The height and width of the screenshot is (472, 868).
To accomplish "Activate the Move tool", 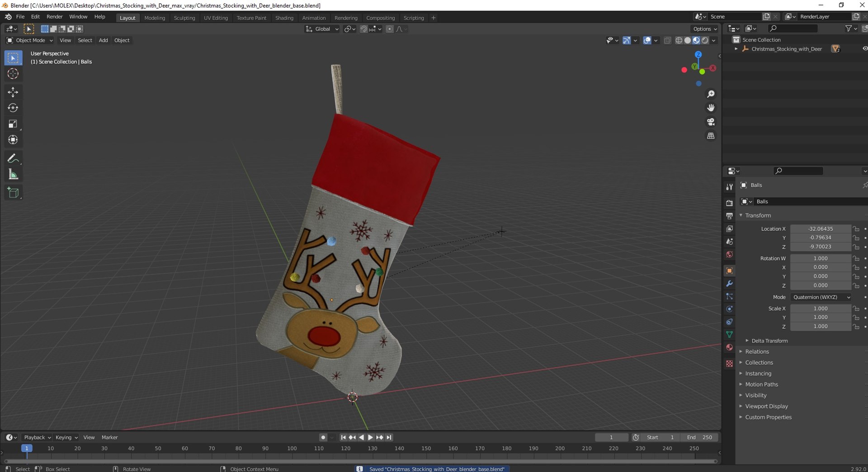I will pyautogui.click(x=13, y=92).
